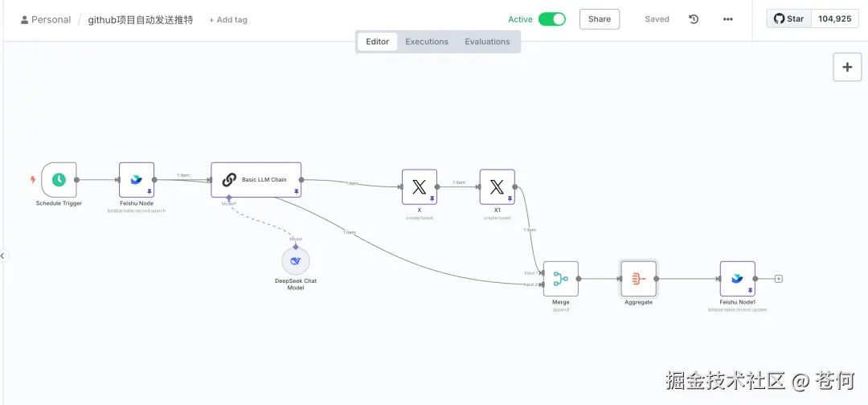Click the plus connector after Feishu Node1

778,279
